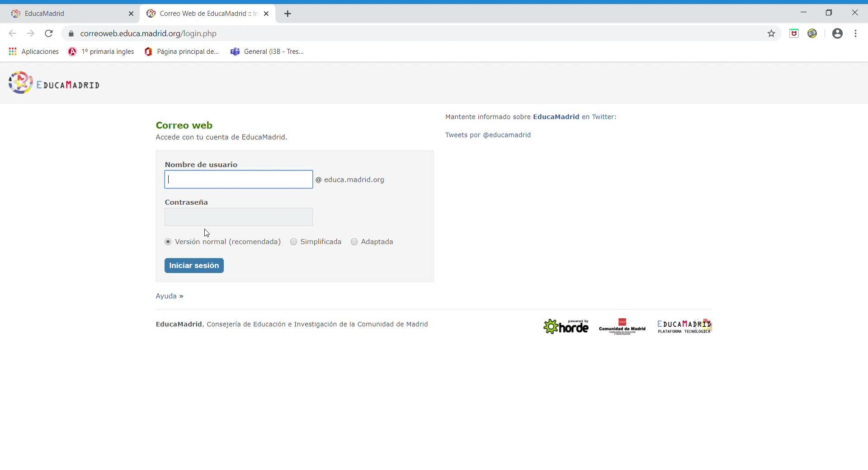This screenshot has height=470, width=868.
Task: Open the round green-yellow extension icon
Action: pyautogui.click(x=812, y=33)
